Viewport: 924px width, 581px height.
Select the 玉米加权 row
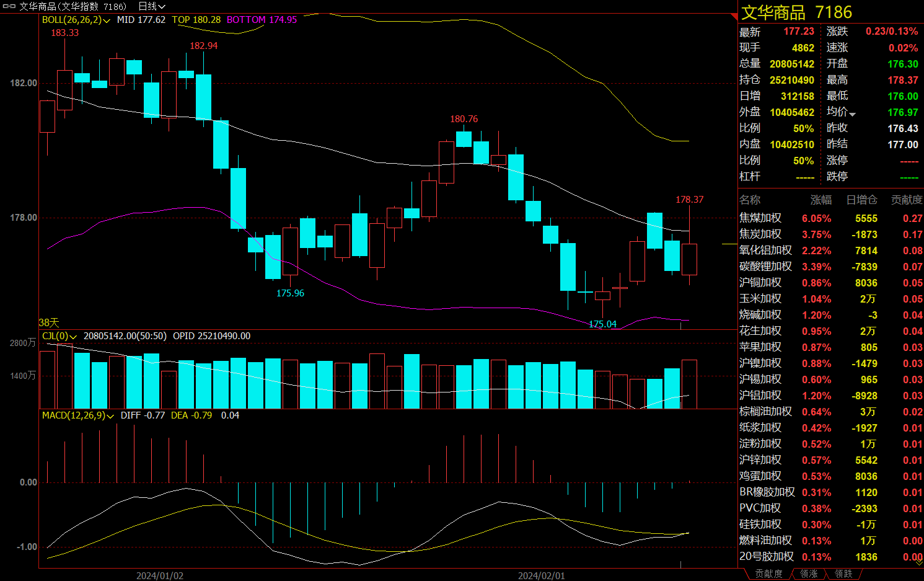(830, 299)
